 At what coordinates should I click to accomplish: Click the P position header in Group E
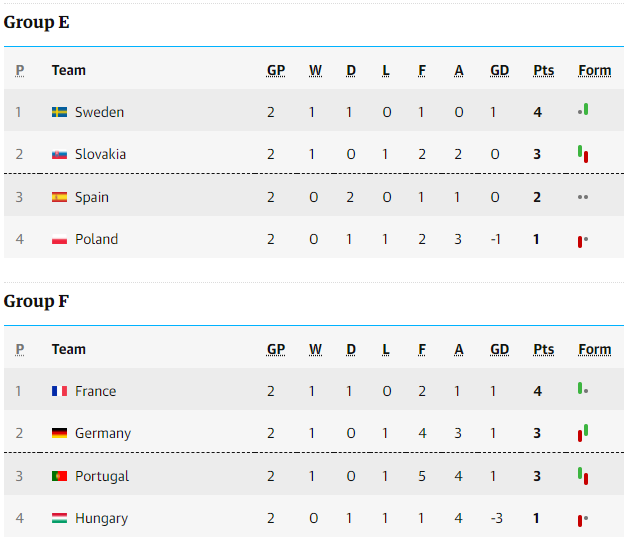(20, 70)
